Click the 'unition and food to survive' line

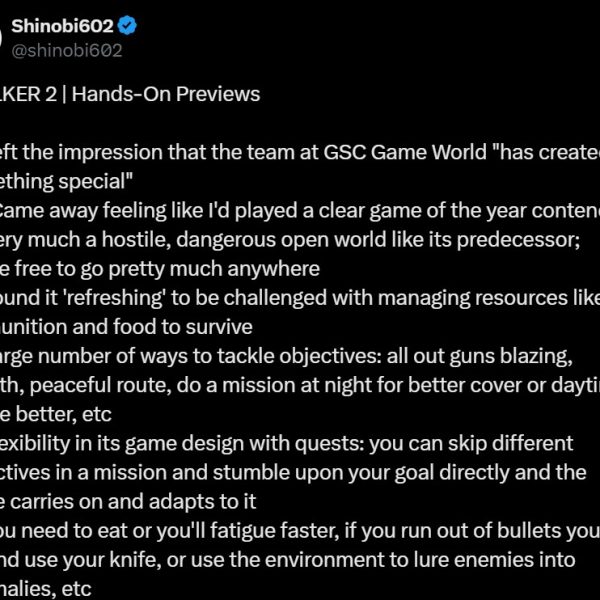[x=126, y=327]
